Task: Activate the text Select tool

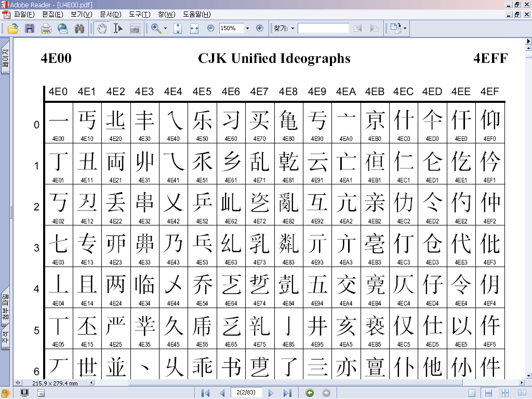Action: click(x=118, y=29)
